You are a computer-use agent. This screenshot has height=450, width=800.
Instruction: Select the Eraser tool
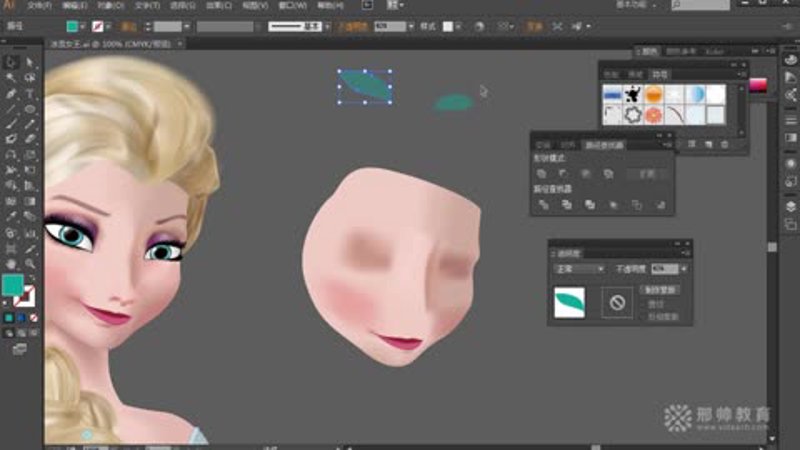pos(30,139)
